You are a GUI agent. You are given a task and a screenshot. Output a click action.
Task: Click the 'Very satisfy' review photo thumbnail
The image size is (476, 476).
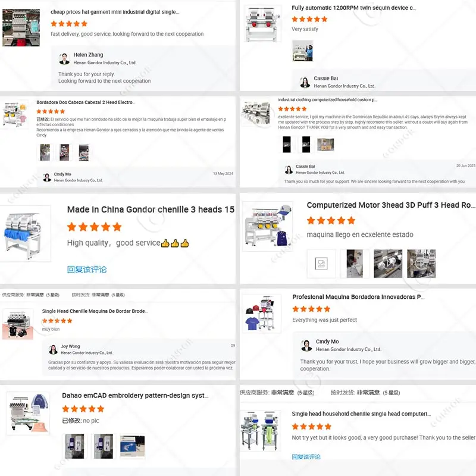point(302,51)
